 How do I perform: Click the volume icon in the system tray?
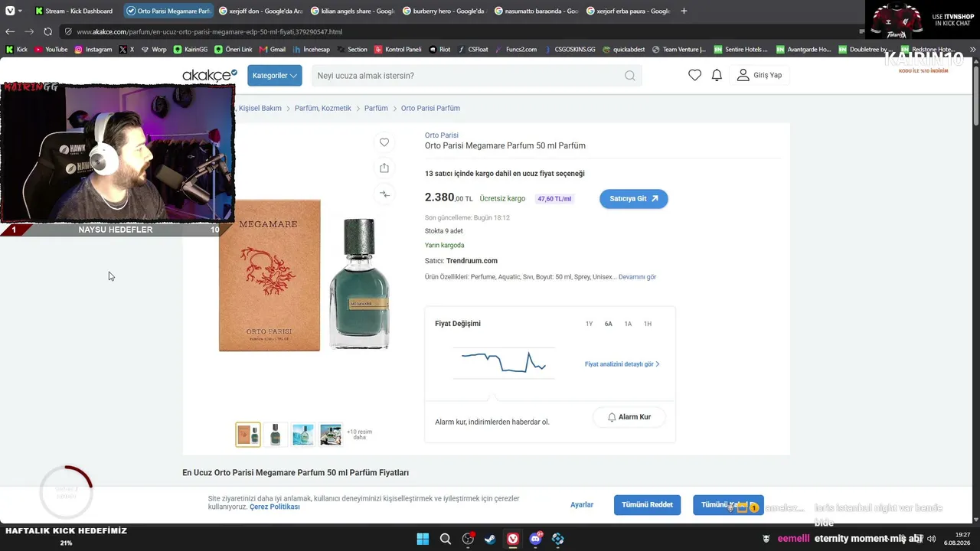click(932, 539)
